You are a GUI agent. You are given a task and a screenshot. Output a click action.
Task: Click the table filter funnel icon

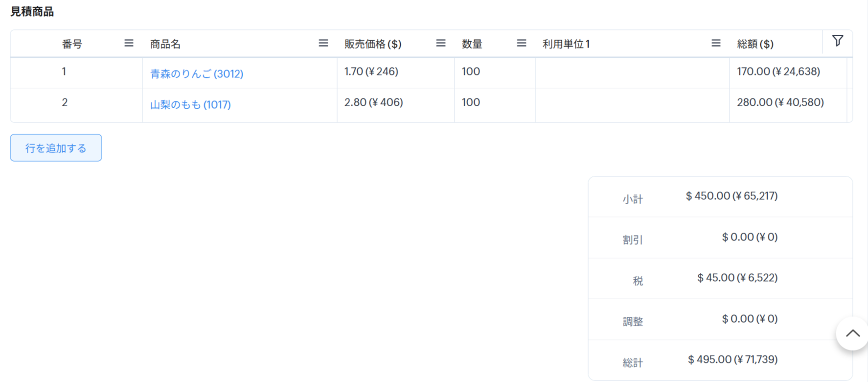click(x=838, y=41)
